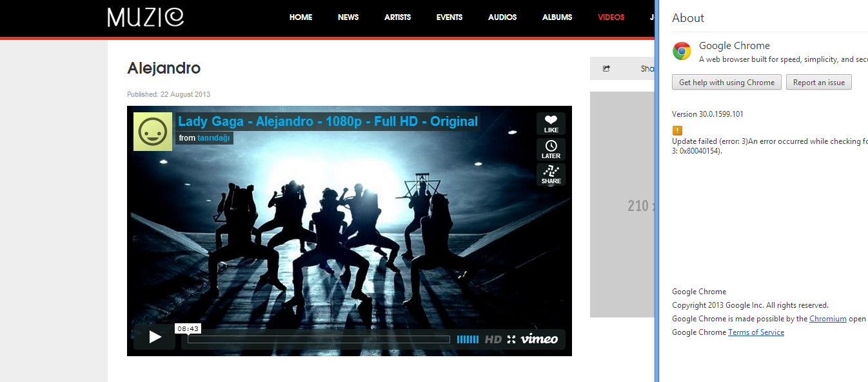Click the Version 30.0.1599.101 text
This screenshot has height=382, width=868.
pyautogui.click(x=707, y=114)
